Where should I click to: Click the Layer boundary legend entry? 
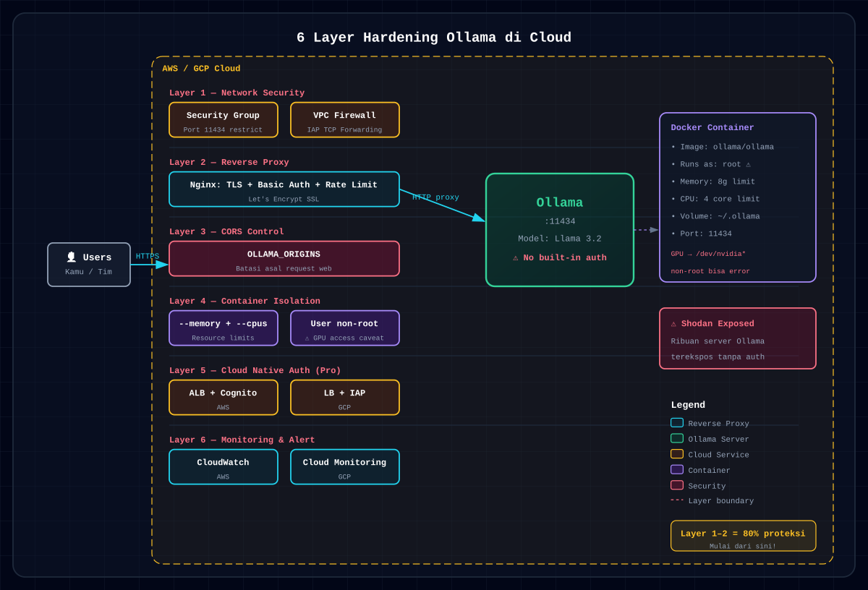(x=712, y=500)
